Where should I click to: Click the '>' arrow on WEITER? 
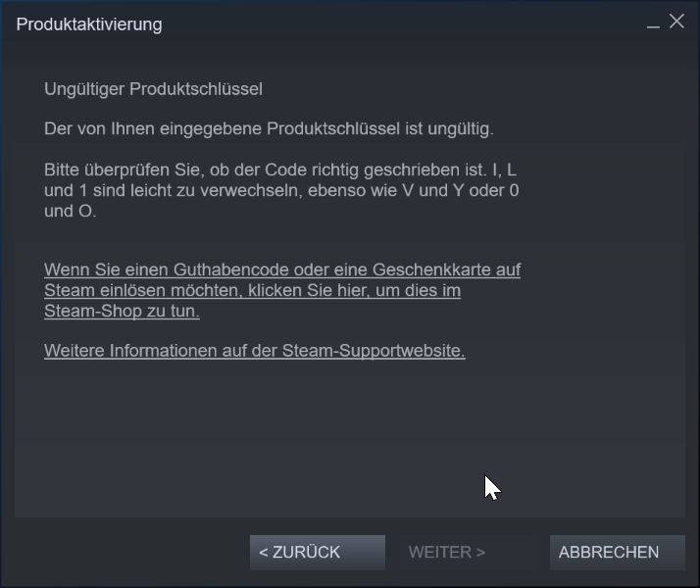coord(480,553)
